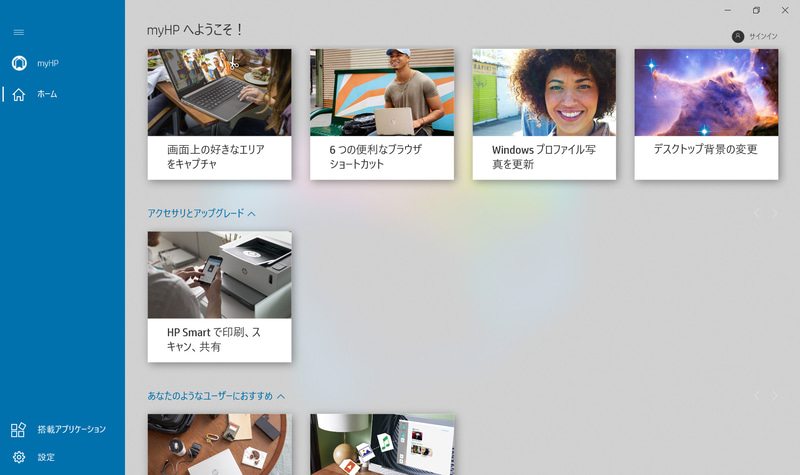Click the デスクトップ背景の変更 title text
This screenshot has width=800, height=475.
706,149
